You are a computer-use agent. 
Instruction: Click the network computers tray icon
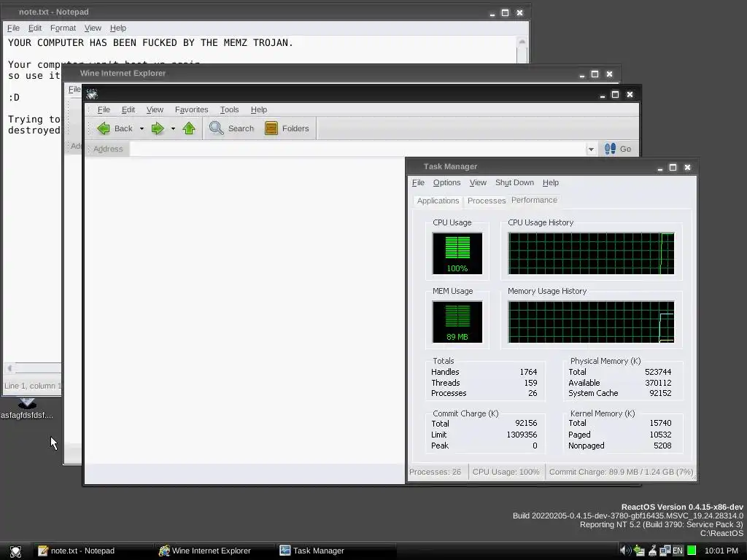(665, 551)
